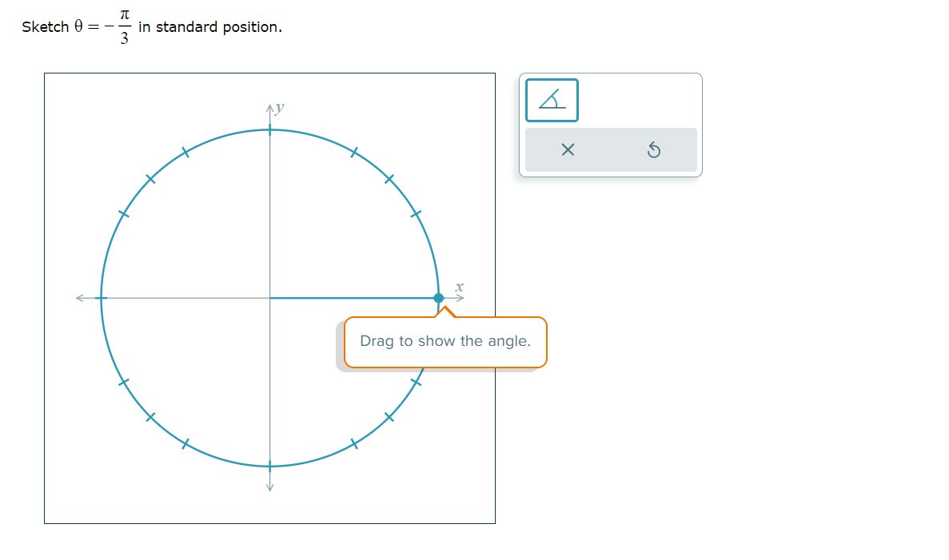Click the tick mark on the left side of the circle

(x=100, y=296)
